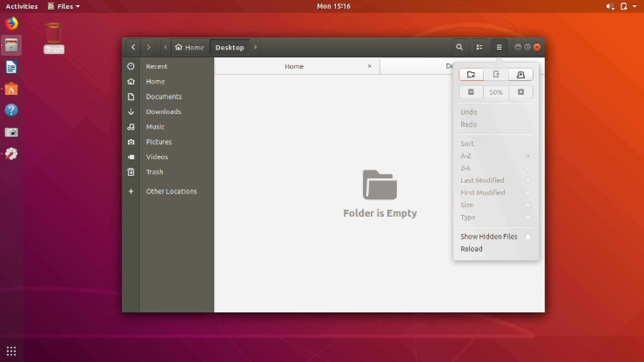Screen dimensions: 644x362
Task: Open the wrench-and-screwdriver dock icon
Action: [11, 154]
